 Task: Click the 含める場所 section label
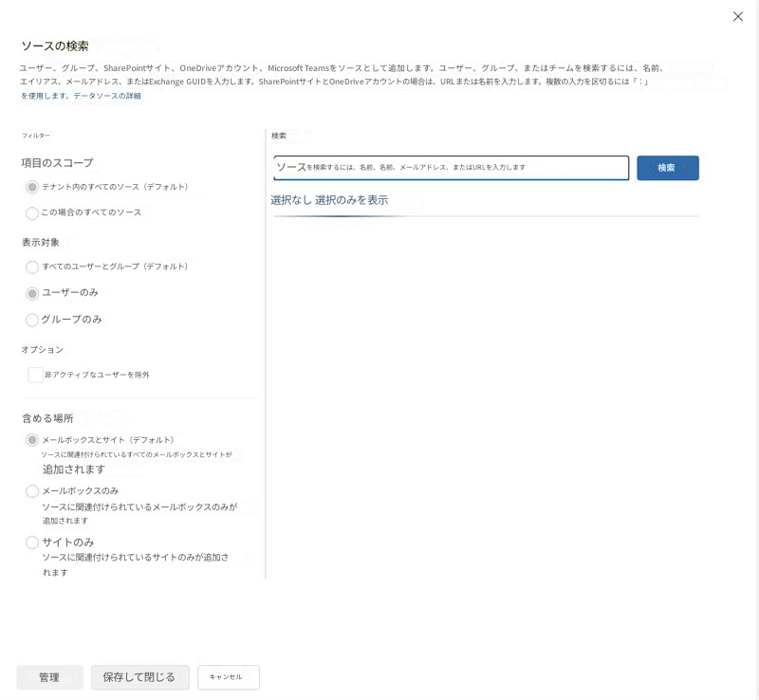pos(47,418)
